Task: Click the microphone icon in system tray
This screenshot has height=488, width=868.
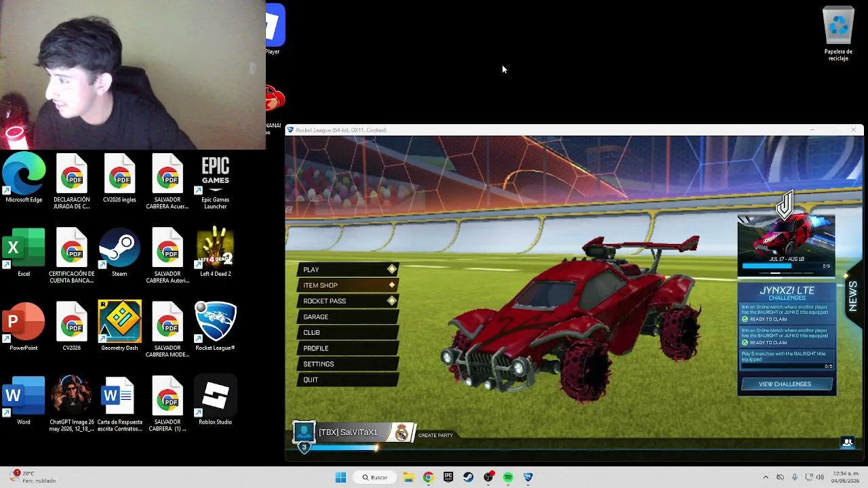Action: pyautogui.click(x=794, y=477)
